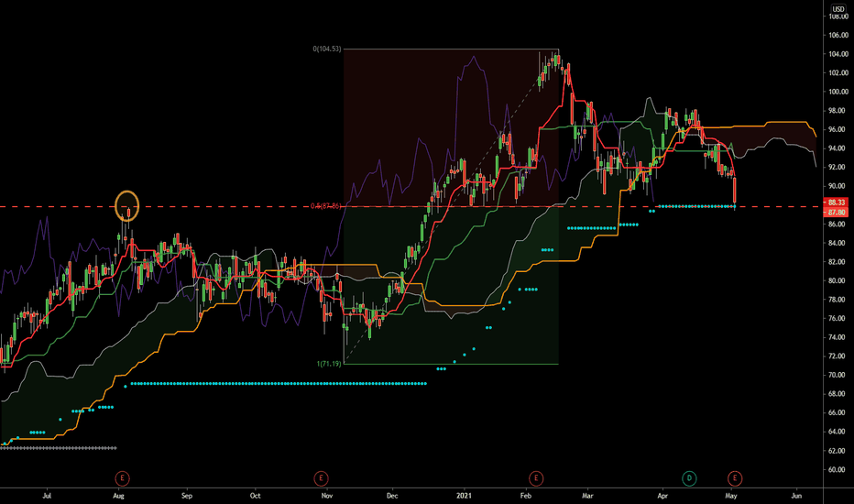
Task: Click the red 88.33 price label
Action: pyautogui.click(x=837, y=203)
